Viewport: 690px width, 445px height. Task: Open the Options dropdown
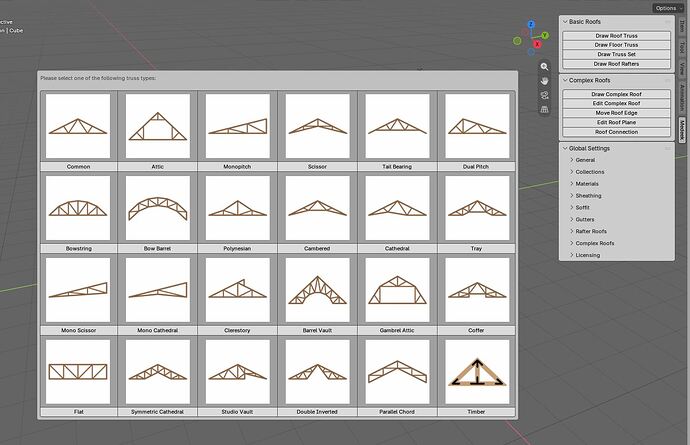tap(668, 8)
